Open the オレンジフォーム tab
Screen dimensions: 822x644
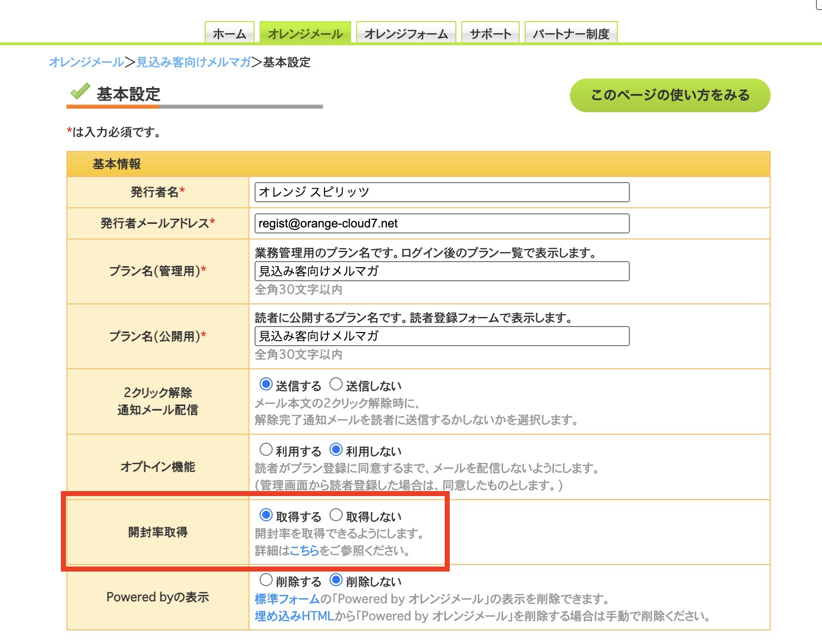point(406,33)
